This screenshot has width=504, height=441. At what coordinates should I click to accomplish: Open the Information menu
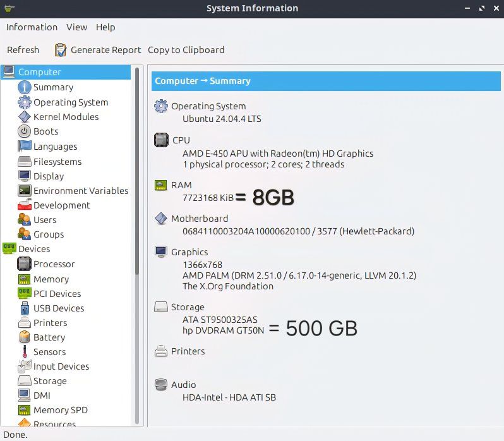(32, 27)
